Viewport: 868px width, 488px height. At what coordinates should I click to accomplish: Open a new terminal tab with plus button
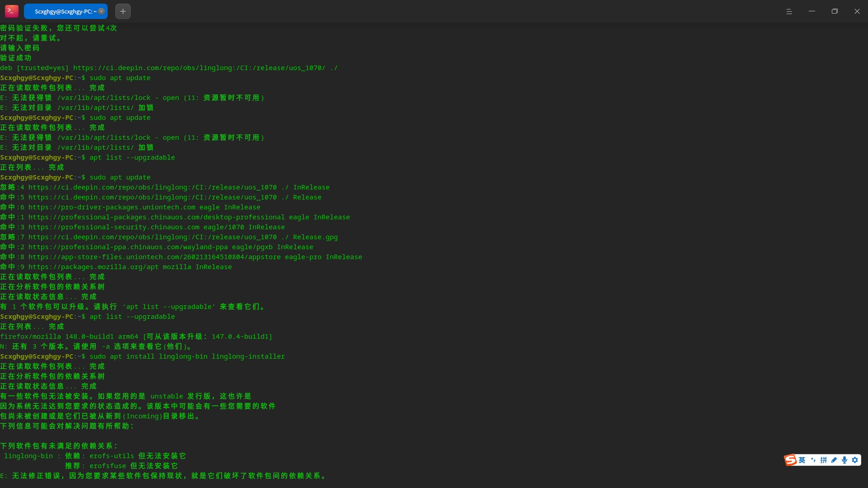click(123, 11)
